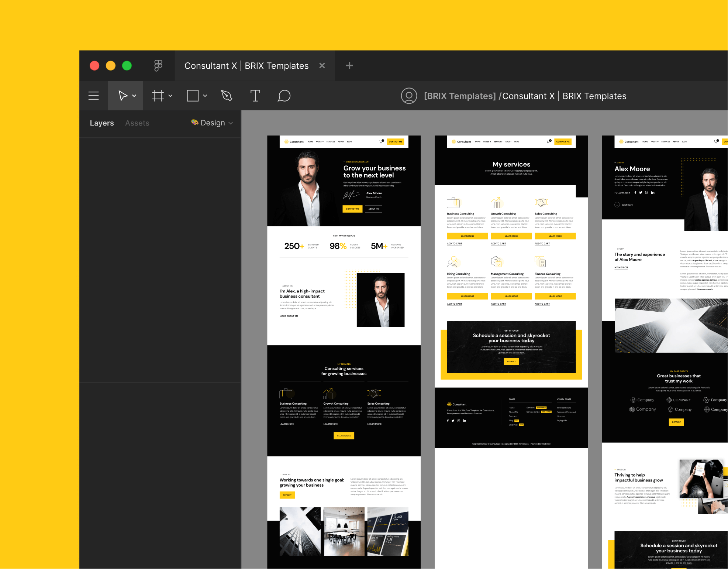
Task: Click cart icon in services page navbar
Action: [549, 141]
